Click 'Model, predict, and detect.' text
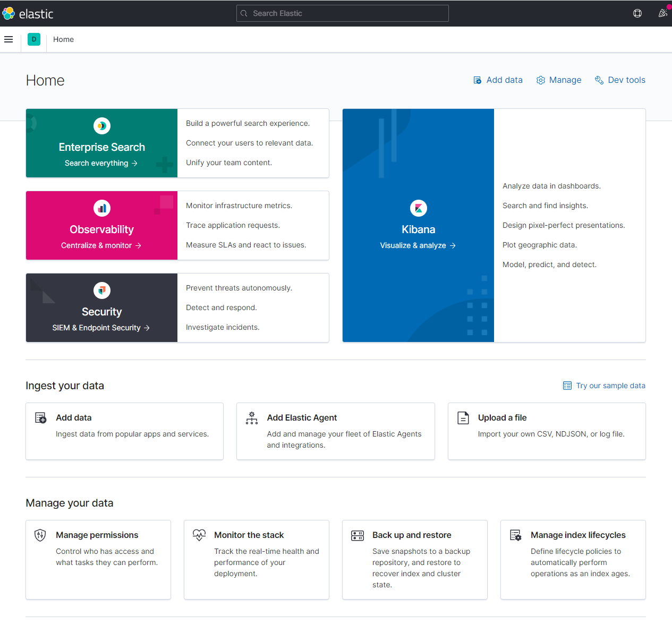Image resolution: width=672 pixels, height=633 pixels. (x=549, y=264)
